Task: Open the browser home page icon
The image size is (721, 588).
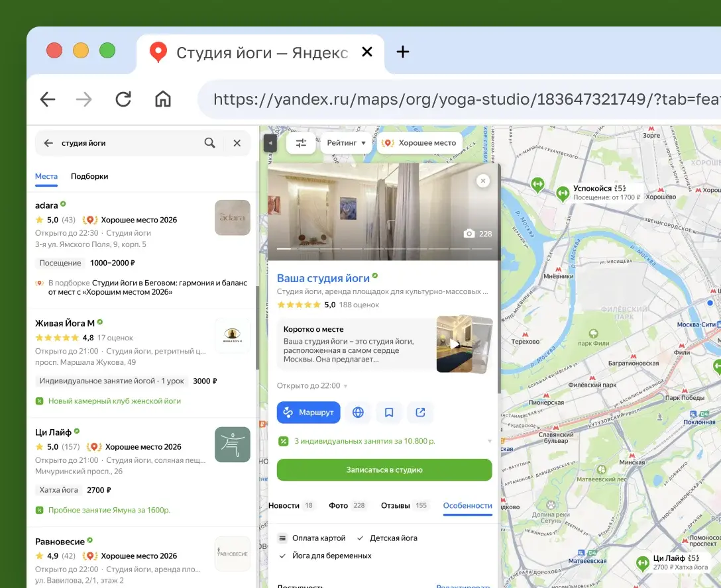Action: [163, 99]
